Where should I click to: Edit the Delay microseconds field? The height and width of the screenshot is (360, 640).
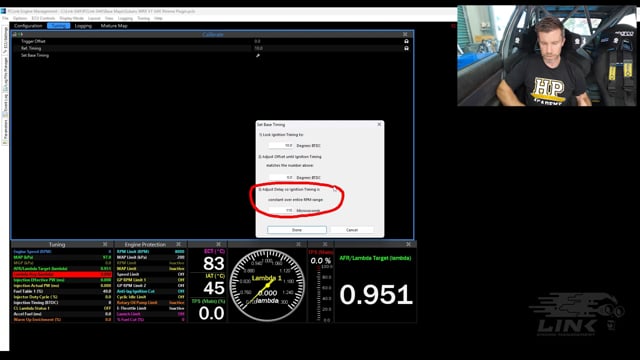coord(281,211)
